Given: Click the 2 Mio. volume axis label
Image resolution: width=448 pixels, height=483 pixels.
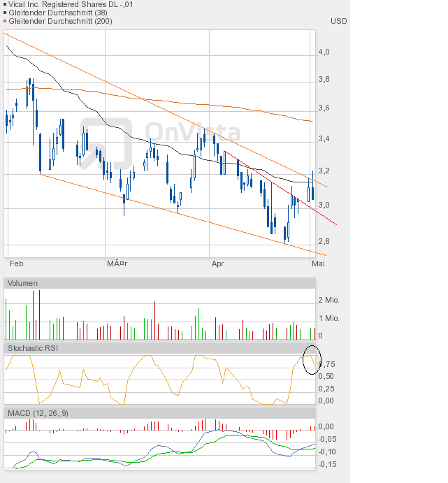Looking at the screenshot, I should point(328,300).
